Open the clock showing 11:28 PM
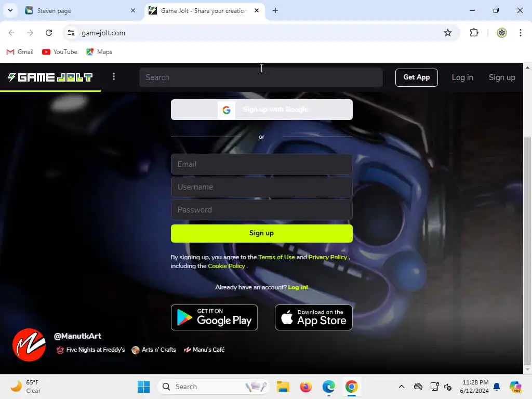 [x=474, y=387]
